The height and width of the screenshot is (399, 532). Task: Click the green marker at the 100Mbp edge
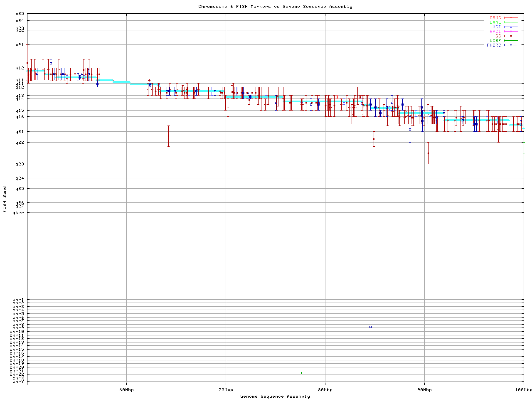(x=524, y=153)
